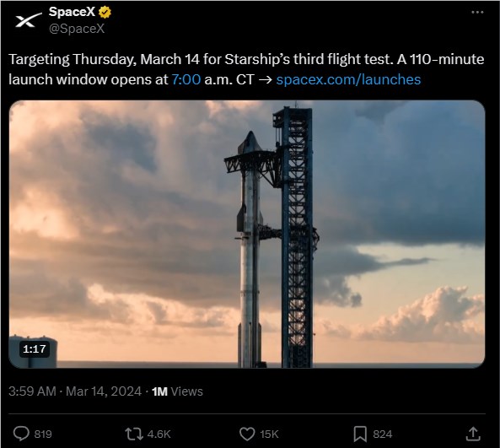The width and height of the screenshot is (500, 448).
Task: Click the 7:00 highlighted time link
Action: pos(186,79)
